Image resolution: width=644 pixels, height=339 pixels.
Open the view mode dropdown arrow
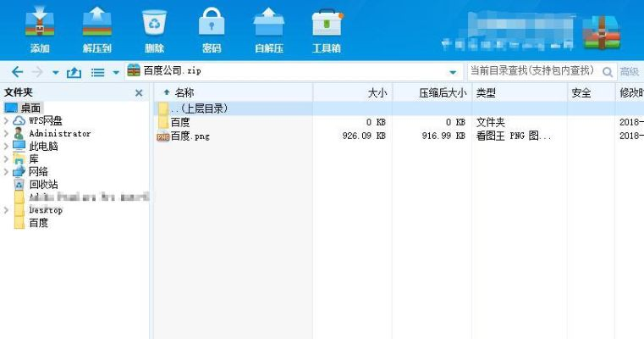pos(116,73)
